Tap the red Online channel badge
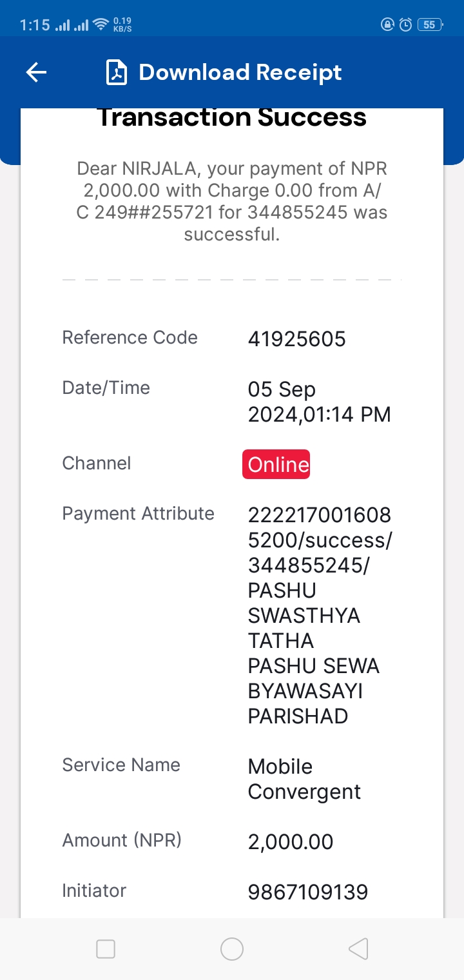The image size is (464, 980). 276,464
